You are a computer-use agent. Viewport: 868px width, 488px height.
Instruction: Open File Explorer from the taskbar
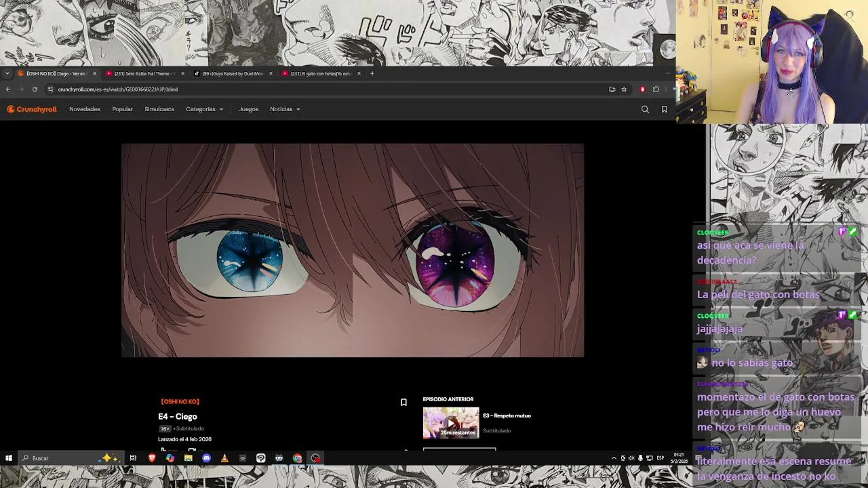coord(188,458)
